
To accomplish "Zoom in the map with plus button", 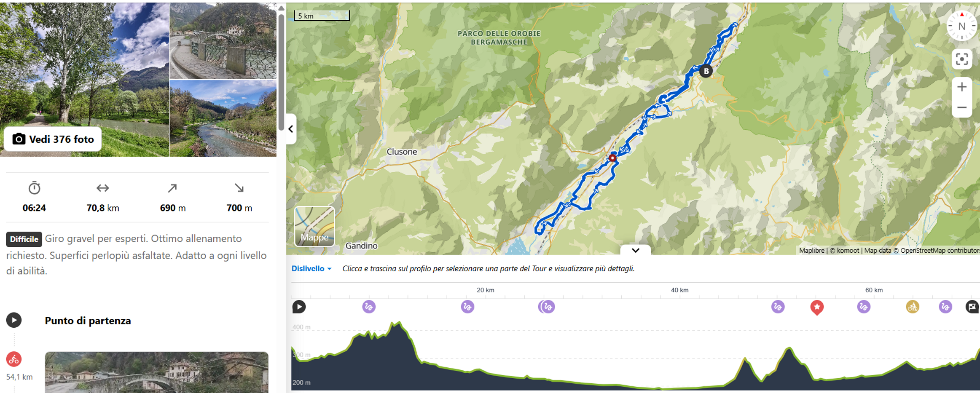I will click(961, 87).
